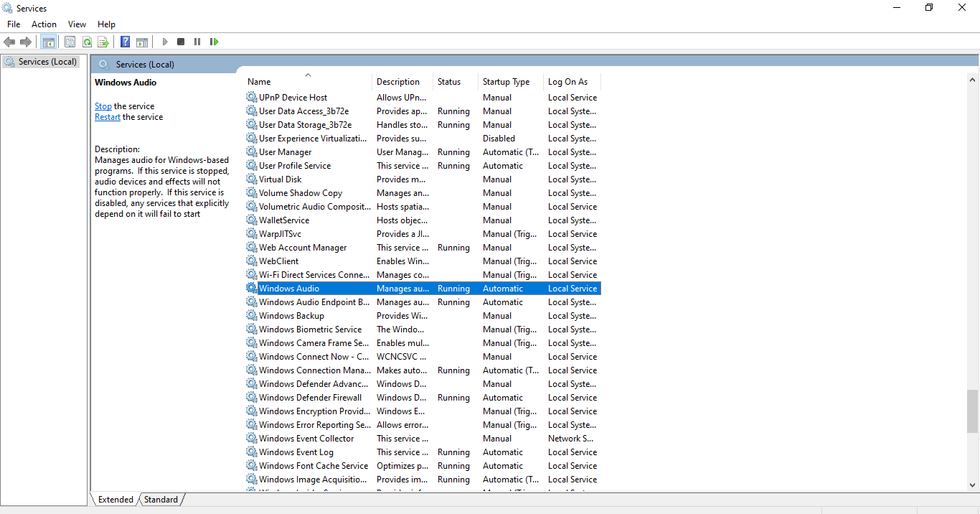Select Windows Encryption Provider service row
980x514 pixels.
pyautogui.click(x=423, y=411)
